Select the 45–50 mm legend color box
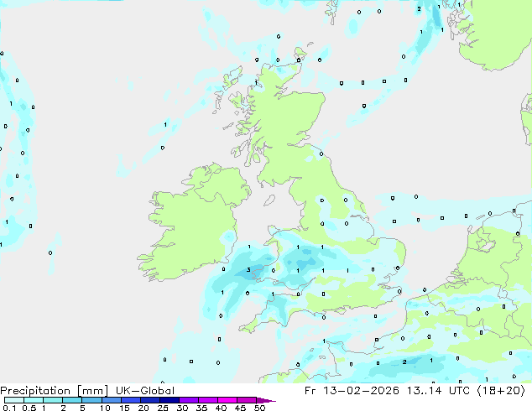This screenshot has height=411, width=532. [247, 400]
